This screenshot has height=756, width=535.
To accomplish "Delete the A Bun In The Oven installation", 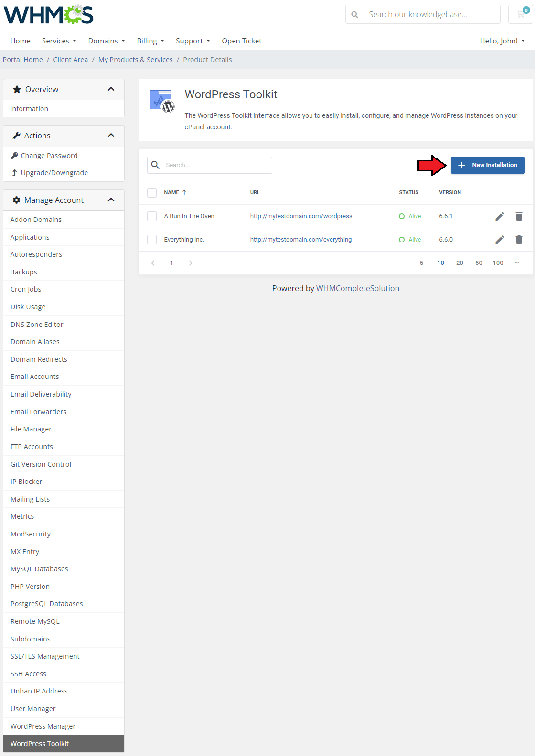I will [x=519, y=216].
